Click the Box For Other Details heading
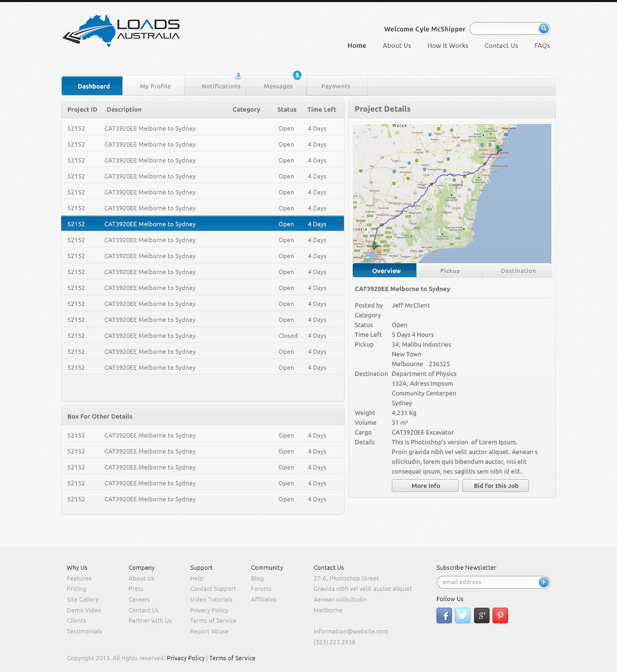 click(100, 416)
